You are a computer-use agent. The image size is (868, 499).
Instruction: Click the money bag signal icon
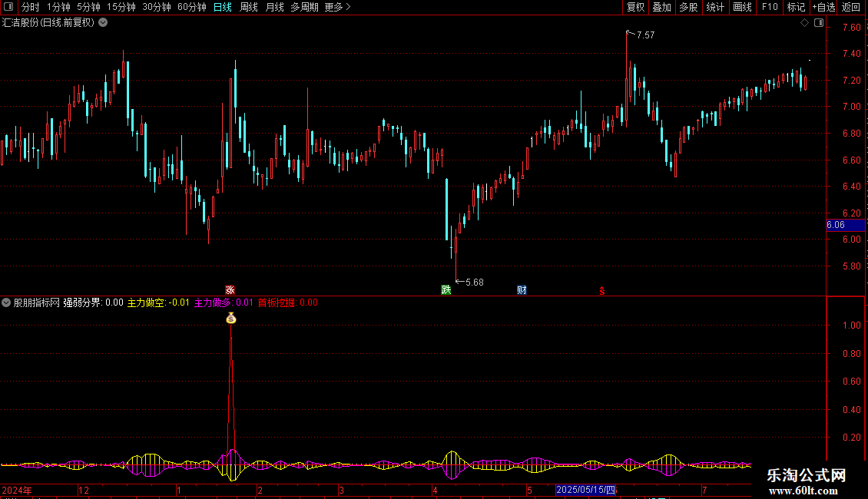tap(231, 318)
